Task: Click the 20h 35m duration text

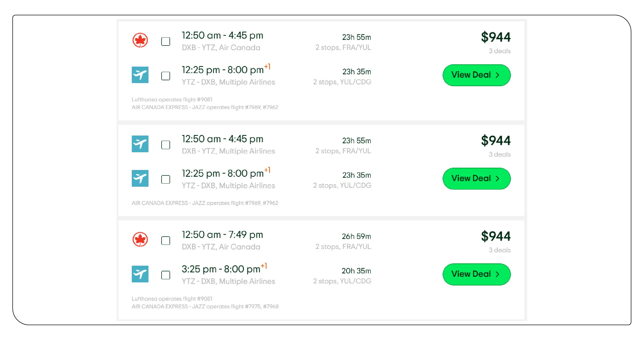Action: [356, 271]
